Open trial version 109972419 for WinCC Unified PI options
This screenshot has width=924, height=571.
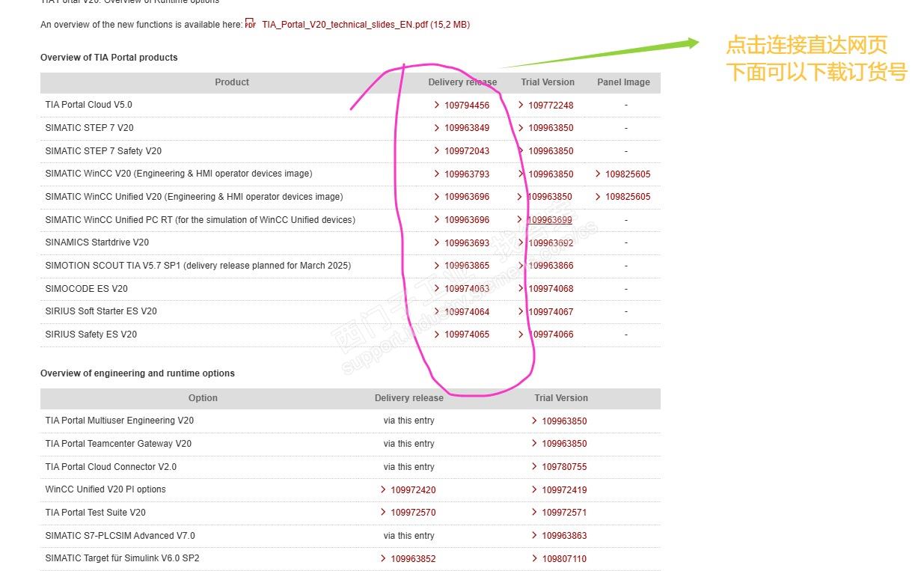click(564, 490)
